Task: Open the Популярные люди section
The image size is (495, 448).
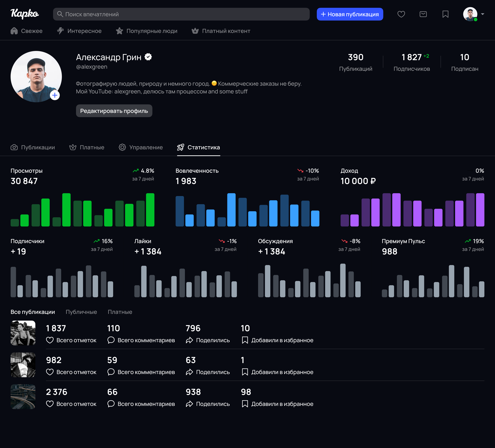Action: [x=147, y=31]
